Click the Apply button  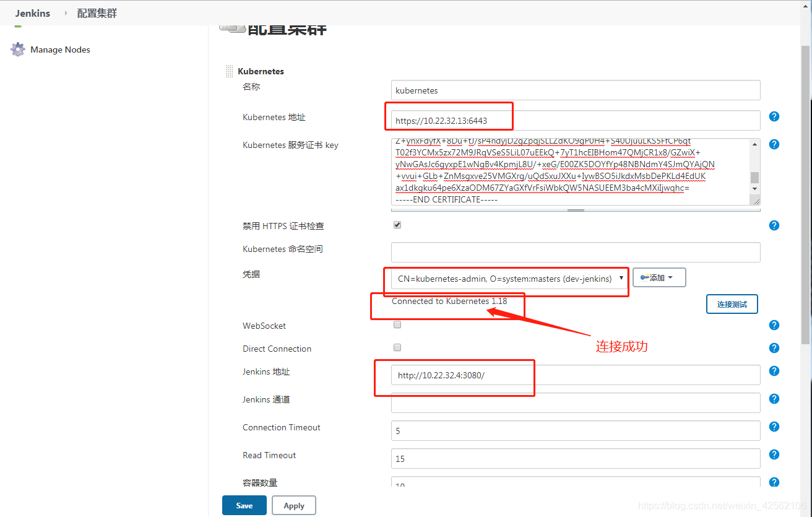pos(294,505)
